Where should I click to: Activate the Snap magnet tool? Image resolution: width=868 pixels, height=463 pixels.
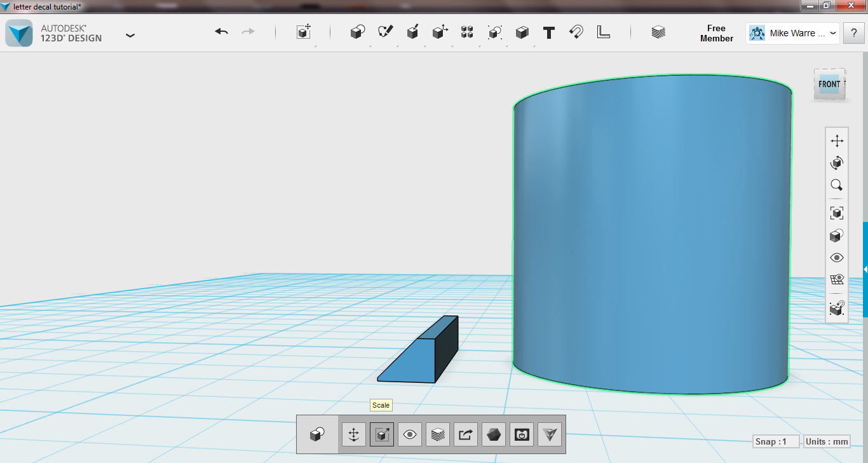[576, 32]
